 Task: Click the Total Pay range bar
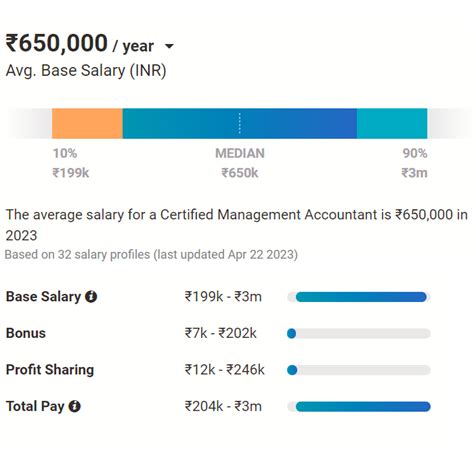[x=363, y=406]
